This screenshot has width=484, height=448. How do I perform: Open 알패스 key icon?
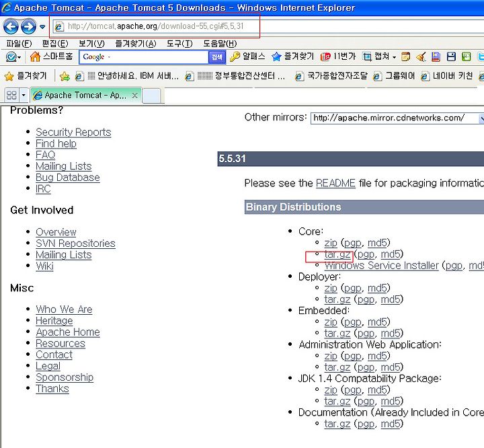point(235,57)
